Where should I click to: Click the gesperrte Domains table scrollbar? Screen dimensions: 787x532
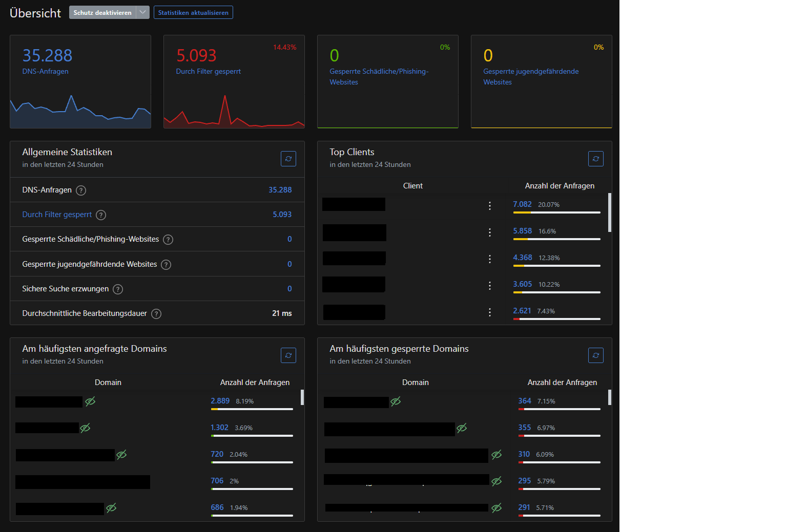click(610, 397)
